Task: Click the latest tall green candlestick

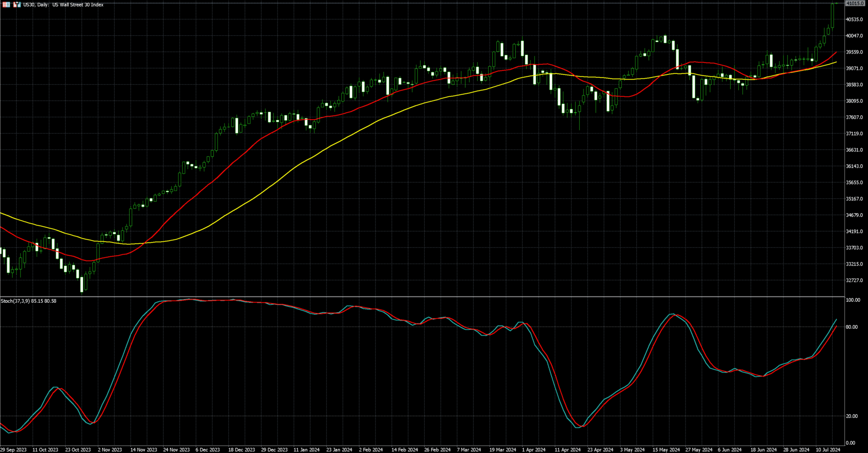Action: [832, 15]
